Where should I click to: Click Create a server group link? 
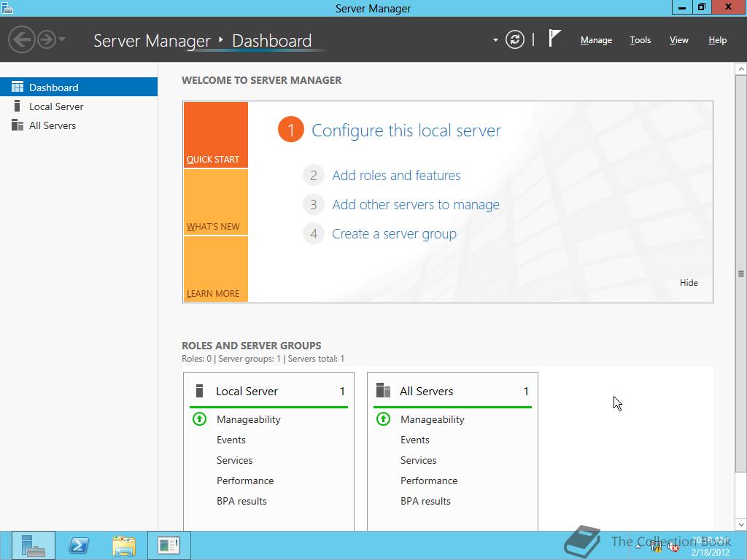coord(394,234)
